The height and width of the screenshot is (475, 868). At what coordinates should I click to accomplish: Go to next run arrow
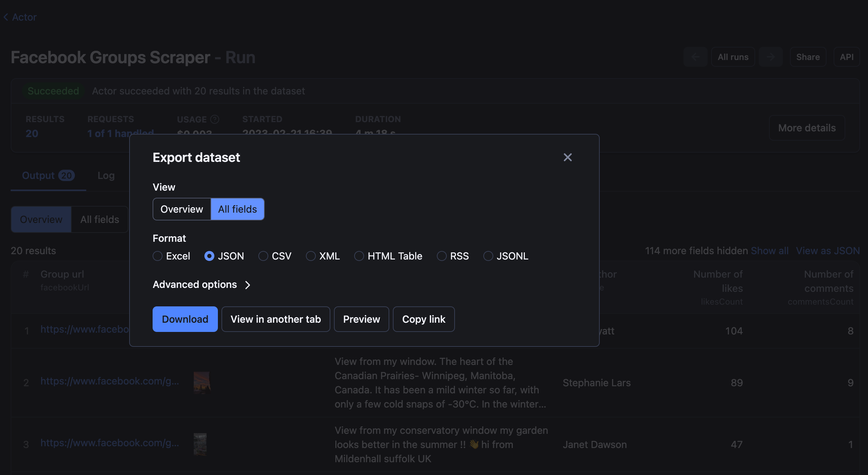(x=770, y=57)
